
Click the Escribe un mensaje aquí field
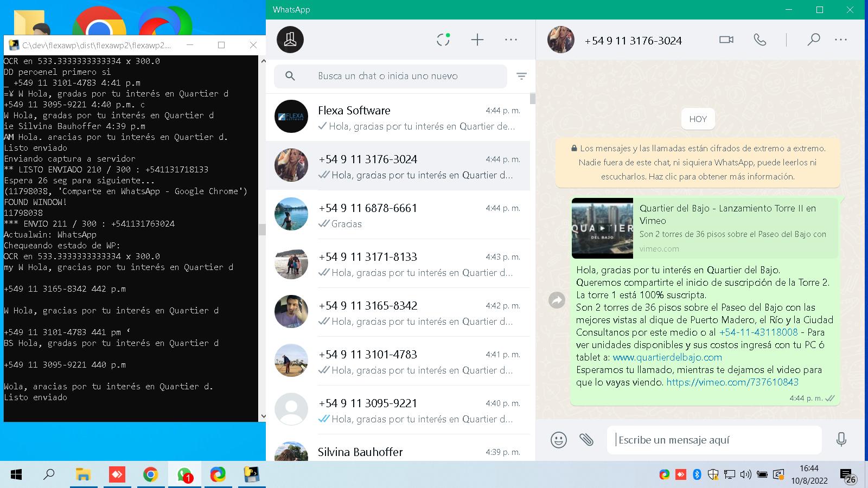[714, 440]
